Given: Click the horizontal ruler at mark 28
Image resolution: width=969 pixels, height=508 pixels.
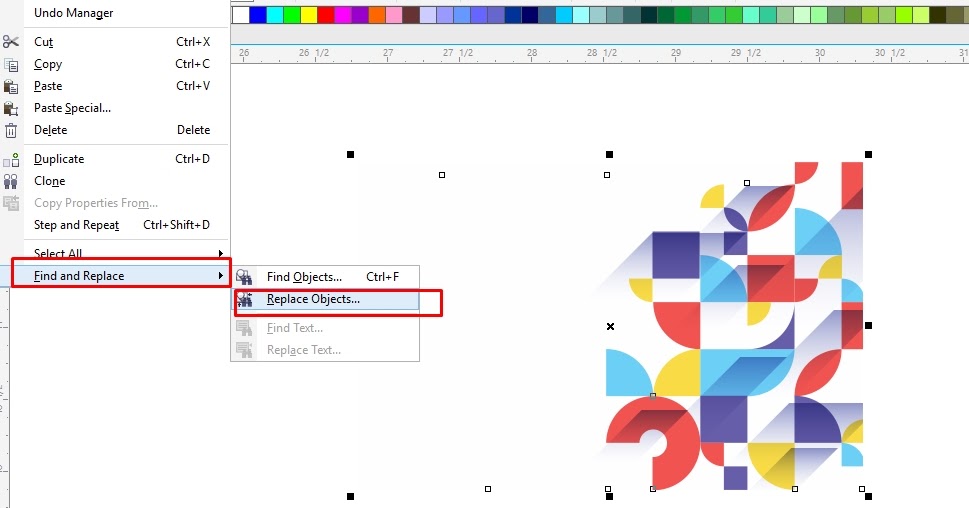Looking at the screenshot, I should point(532,54).
